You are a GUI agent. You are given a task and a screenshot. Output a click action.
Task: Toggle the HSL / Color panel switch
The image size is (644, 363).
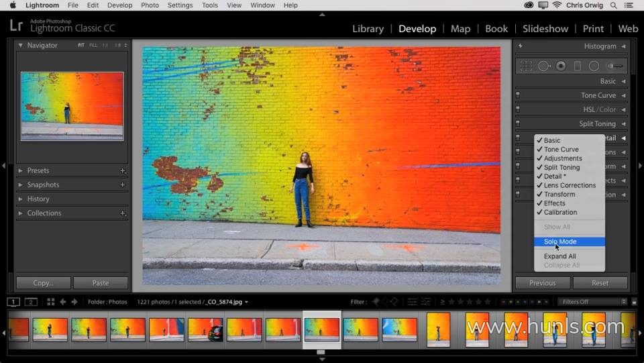(518, 109)
